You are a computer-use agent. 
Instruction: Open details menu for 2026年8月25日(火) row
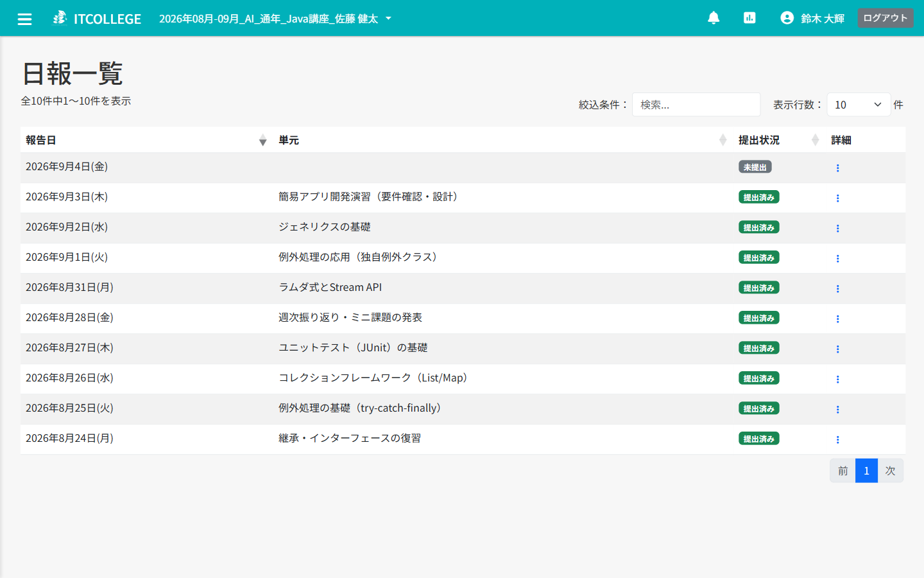click(837, 409)
